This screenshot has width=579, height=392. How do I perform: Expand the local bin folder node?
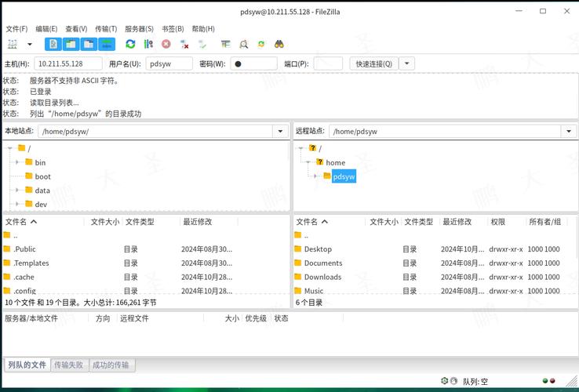pyautogui.click(x=17, y=162)
